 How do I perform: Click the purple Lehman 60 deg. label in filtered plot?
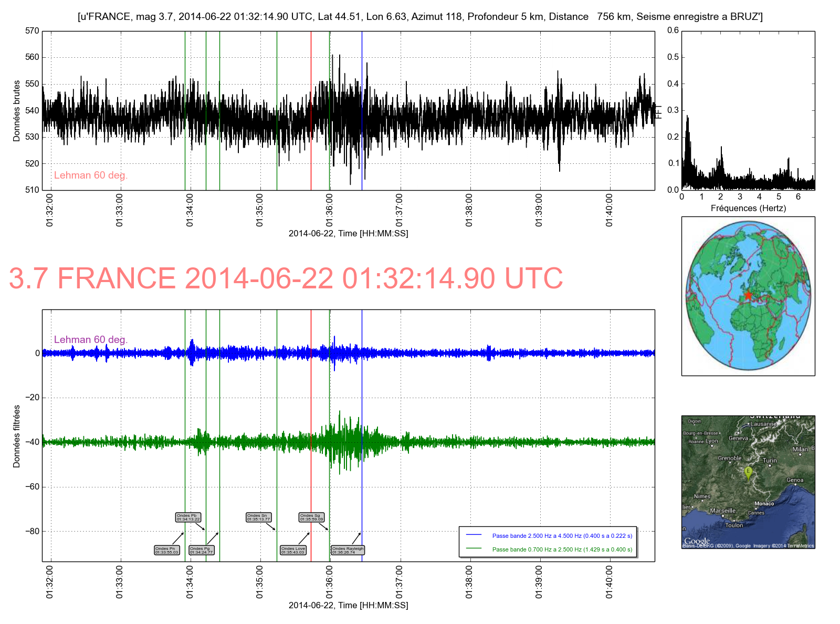[91, 340]
